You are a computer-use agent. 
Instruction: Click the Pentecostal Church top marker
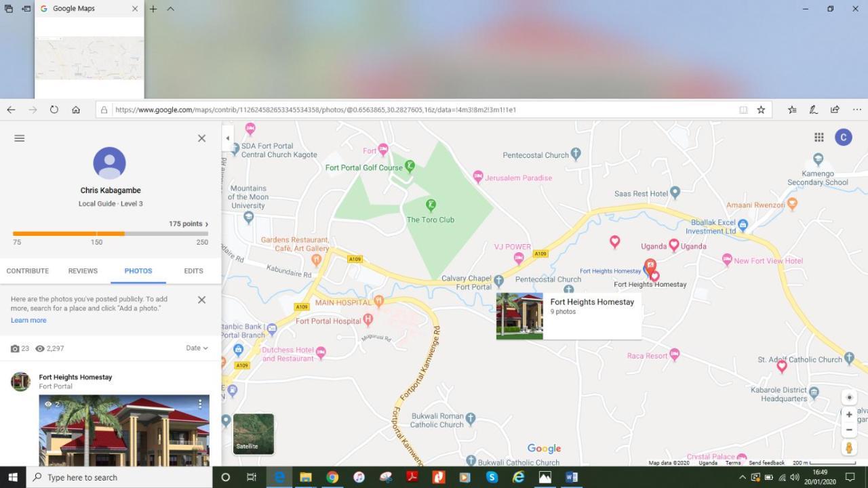576,154
